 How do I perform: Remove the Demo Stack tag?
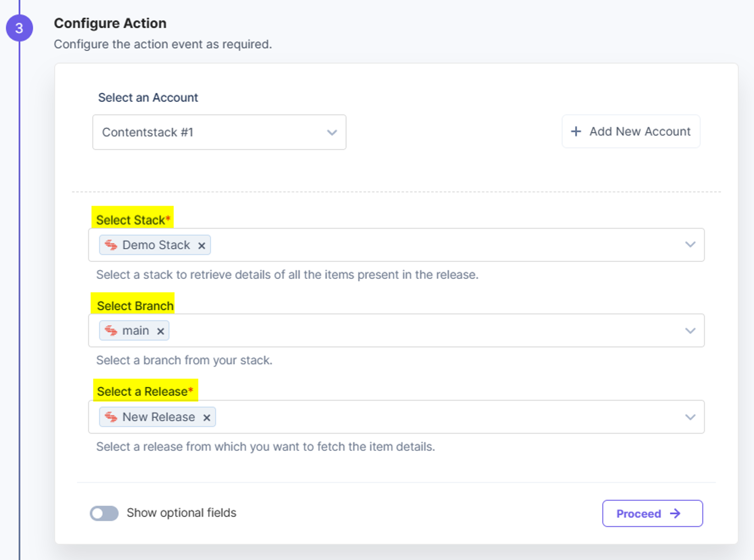tap(202, 245)
